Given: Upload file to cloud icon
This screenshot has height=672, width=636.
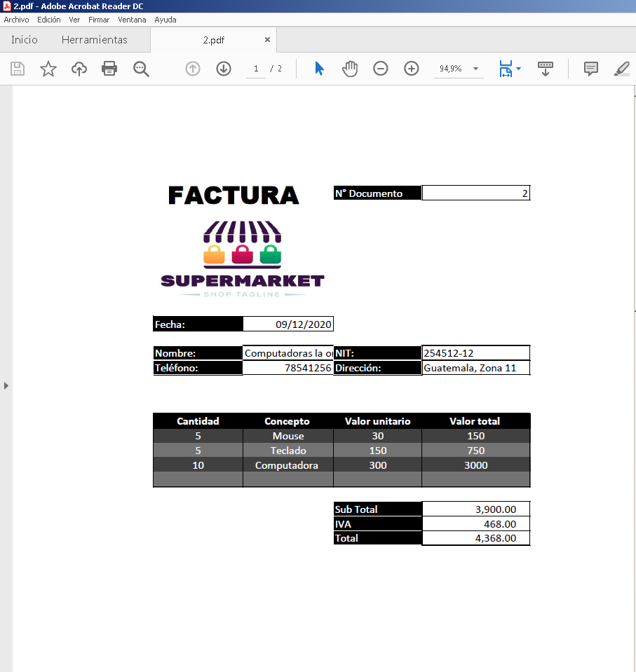Looking at the screenshot, I should tap(79, 69).
